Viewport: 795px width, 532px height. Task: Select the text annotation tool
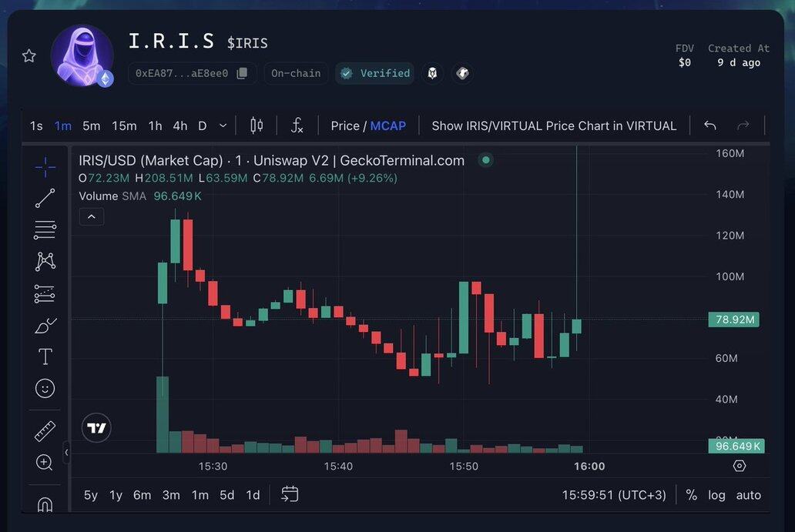(45, 356)
